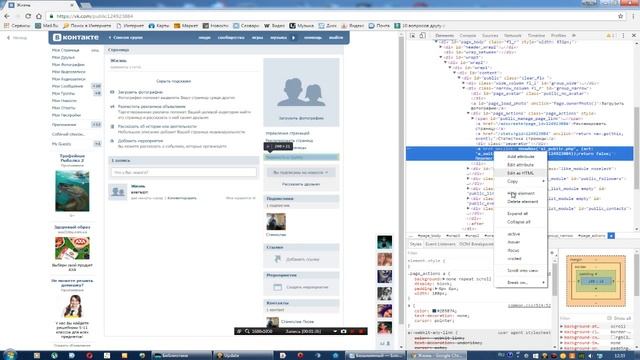Close the DevTools panel

(634, 36)
